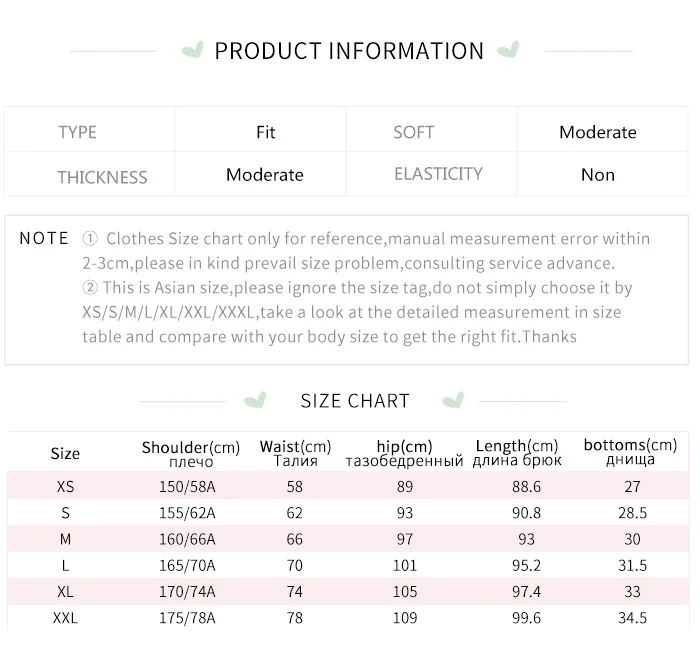Select the Waist(cm) column header
Screen dimensions: 700x666
click(x=295, y=453)
